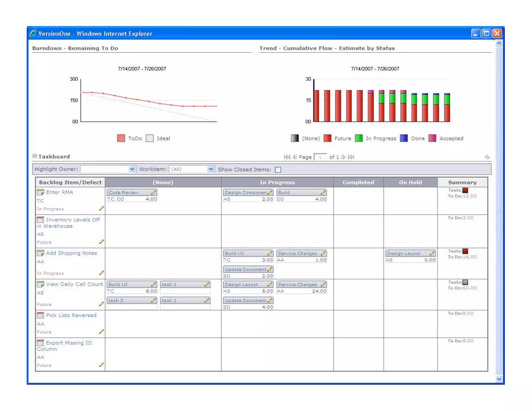Open the Add Shipping Notes item
The height and width of the screenshot is (411, 532).
coord(71,253)
